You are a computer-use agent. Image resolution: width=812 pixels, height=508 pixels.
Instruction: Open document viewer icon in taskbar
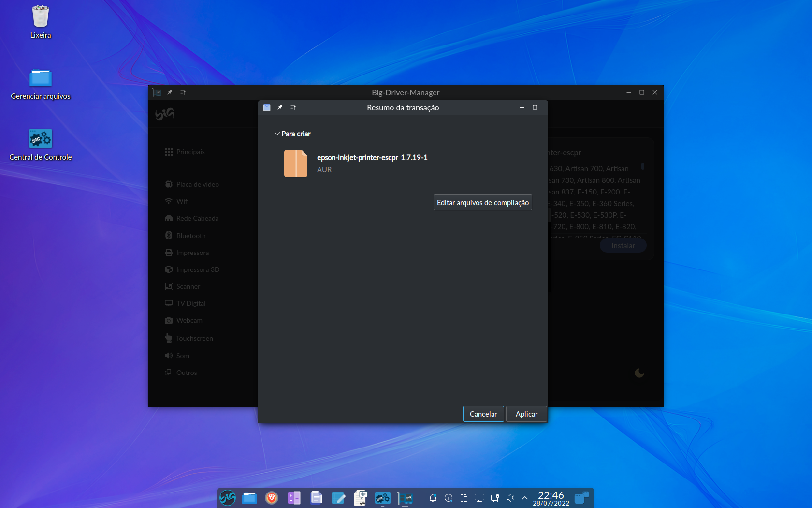click(316, 497)
